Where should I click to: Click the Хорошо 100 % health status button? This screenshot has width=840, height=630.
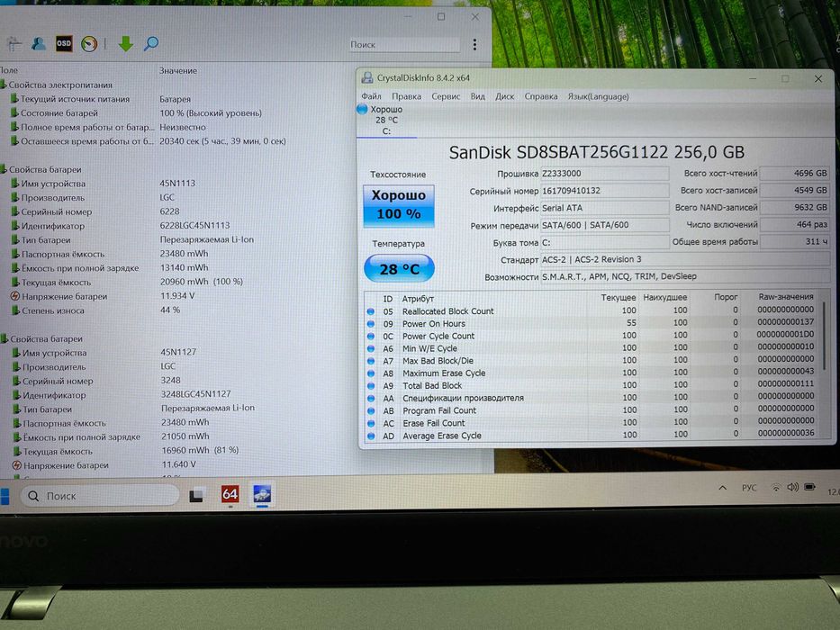pyautogui.click(x=399, y=206)
